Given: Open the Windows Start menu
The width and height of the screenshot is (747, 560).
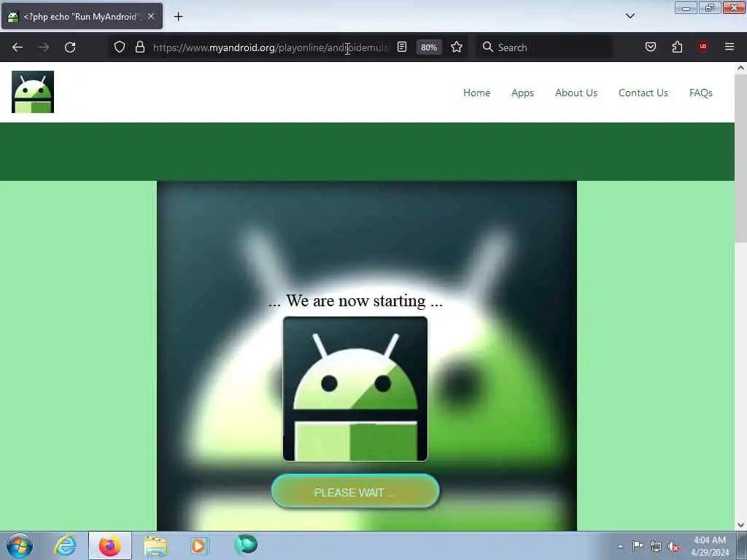Looking at the screenshot, I should tap(20, 545).
